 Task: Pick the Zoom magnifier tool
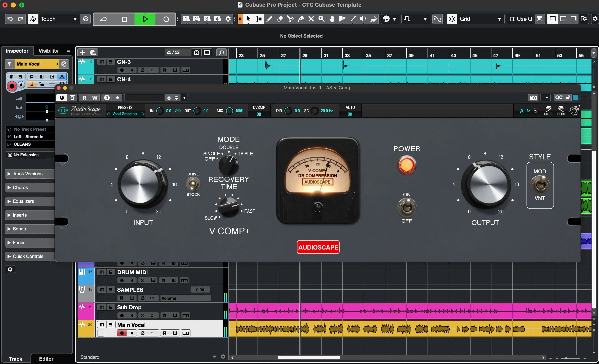point(321,19)
